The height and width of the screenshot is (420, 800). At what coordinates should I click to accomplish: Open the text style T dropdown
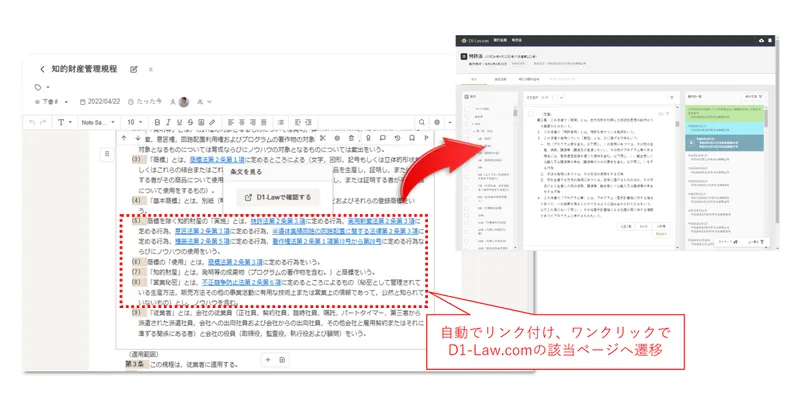click(64, 122)
